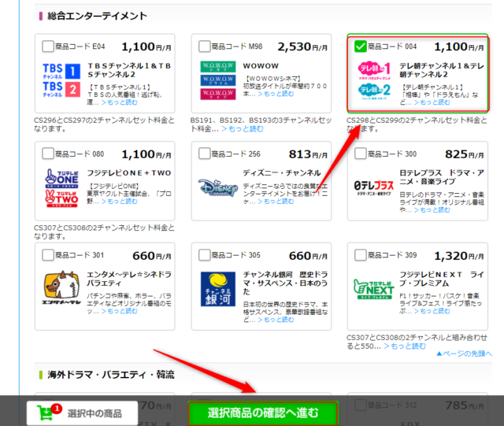Jump to top via ページの先頭へ link
The height and width of the screenshot is (426, 504).
[x=464, y=354]
